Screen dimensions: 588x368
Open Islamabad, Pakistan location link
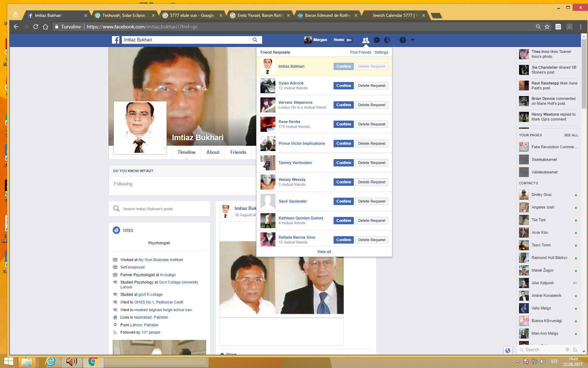[x=151, y=317]
